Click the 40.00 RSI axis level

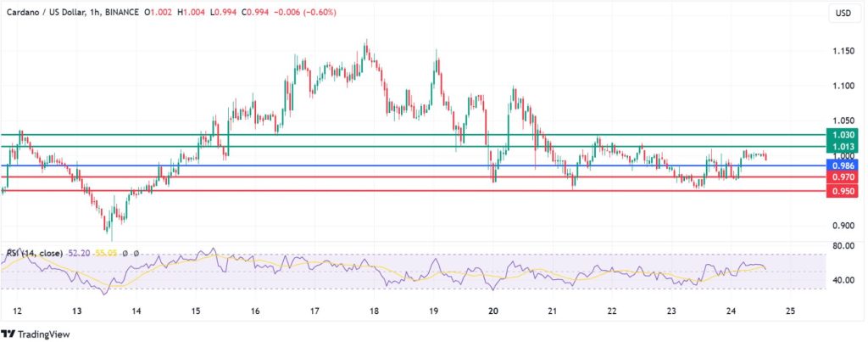coord(843,280)
